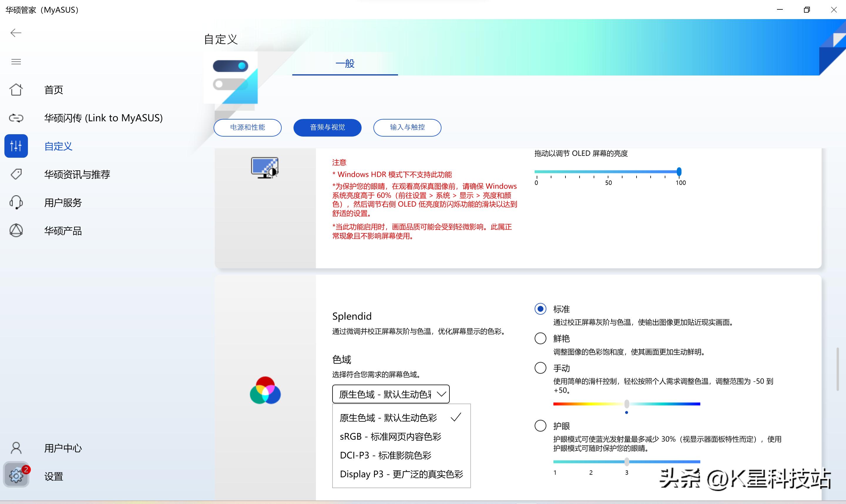Click the 用户服务 headset icon
The height and width of the screenshot is (504, 846).
pyautogui.click(x=16, y=202)
